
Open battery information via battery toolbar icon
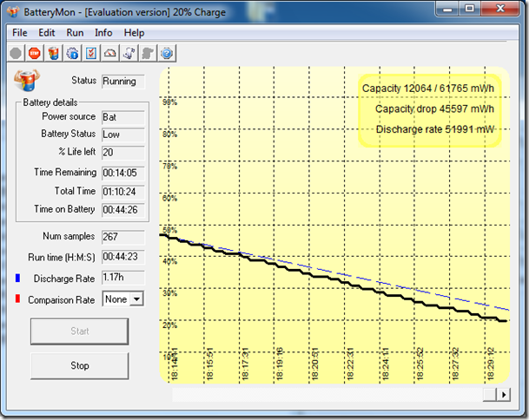click(x=53, y=53)
